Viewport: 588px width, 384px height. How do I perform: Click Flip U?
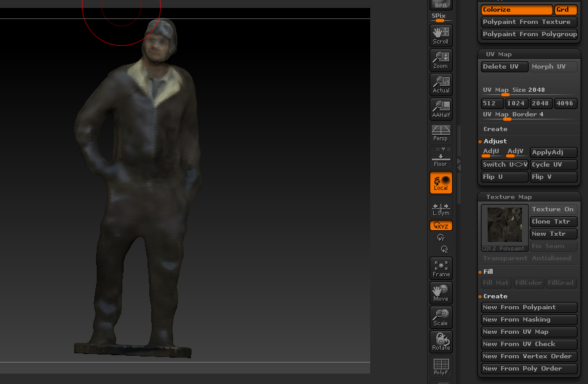504,177
